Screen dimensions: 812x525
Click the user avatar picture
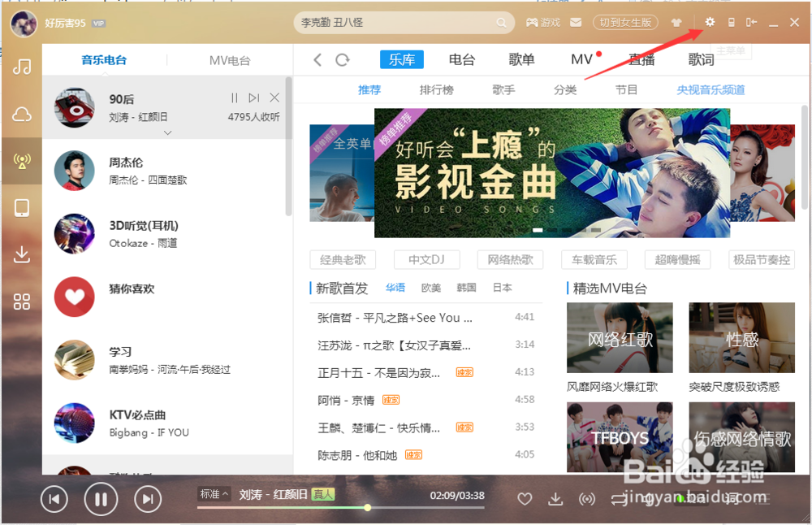pyautogui.click(x=24, y=24)
